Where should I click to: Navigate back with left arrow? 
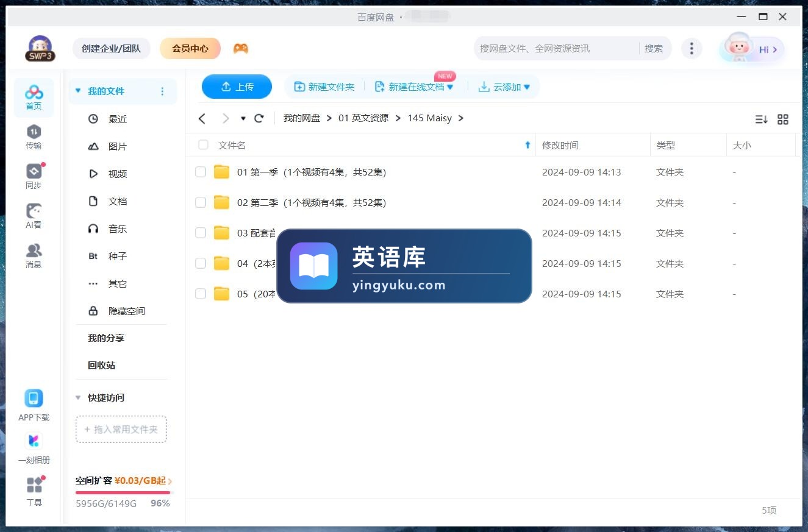(202, 118)
